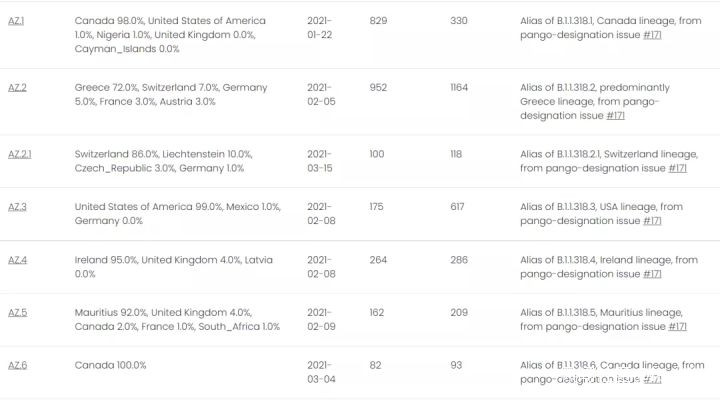Click the Mauritius 92.0% countries text
The image size is (720, 400).
click(x=177, y=320)
